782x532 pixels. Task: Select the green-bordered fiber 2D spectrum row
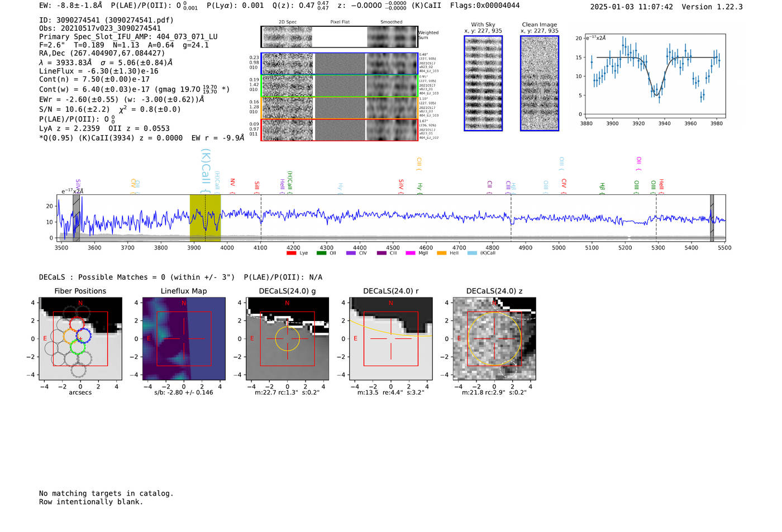coord(340,86)
